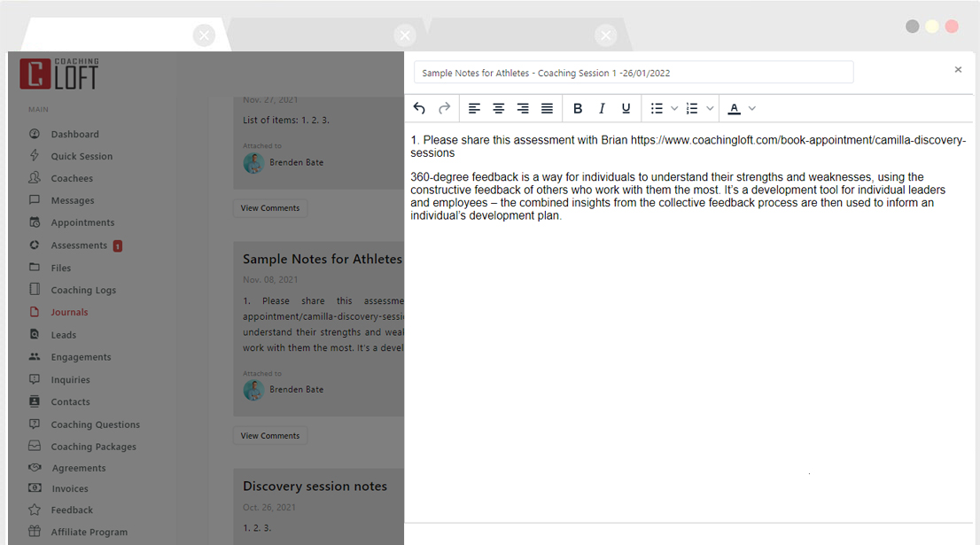Toggle italic formatting
The image size is (980, 545).
602,108
